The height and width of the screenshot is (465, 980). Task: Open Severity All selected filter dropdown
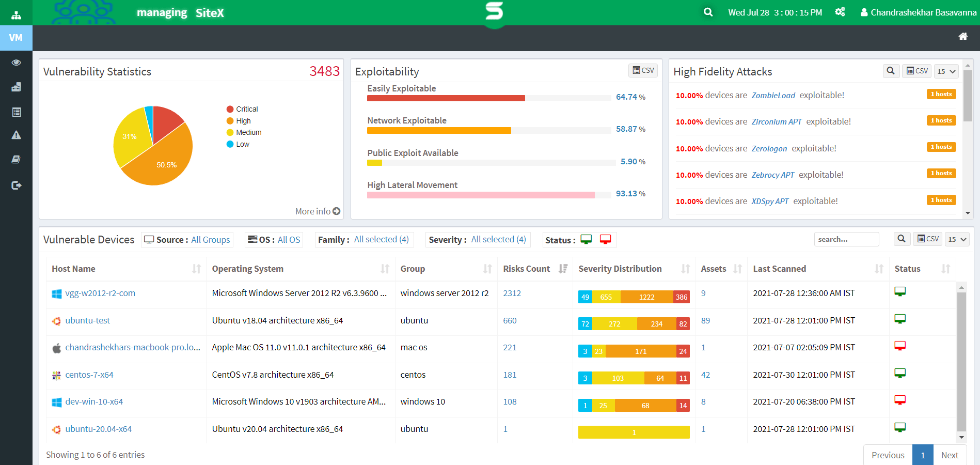(x=477, y=240)
